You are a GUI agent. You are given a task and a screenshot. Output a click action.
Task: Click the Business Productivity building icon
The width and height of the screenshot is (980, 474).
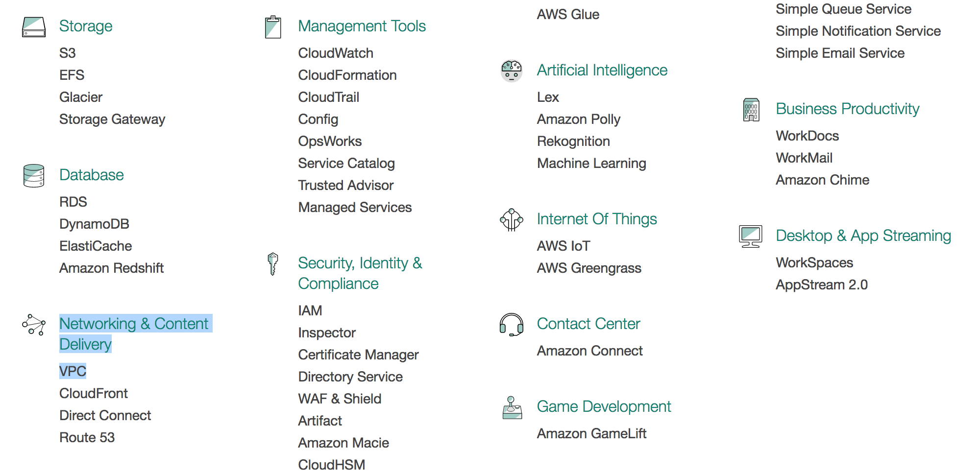click(x=751, y=110)
